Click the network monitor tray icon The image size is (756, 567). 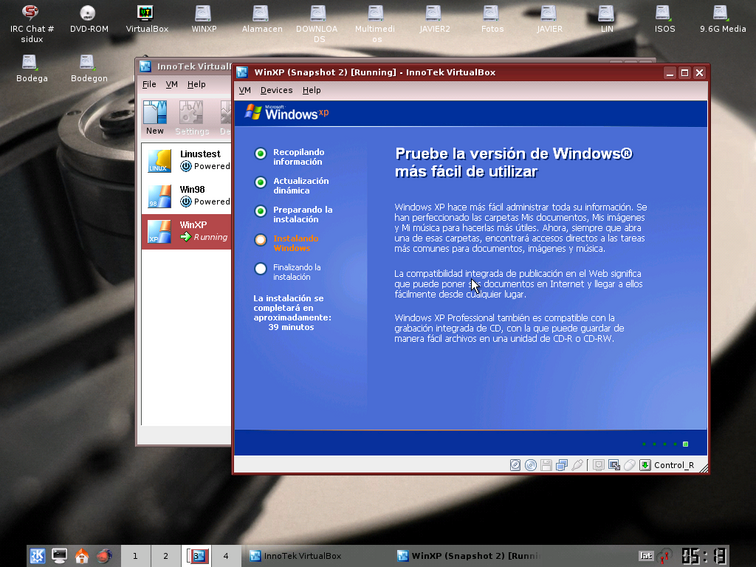665,556
